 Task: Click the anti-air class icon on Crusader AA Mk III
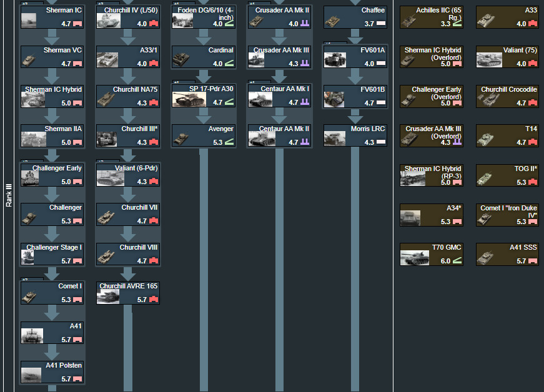pos(305,64)
